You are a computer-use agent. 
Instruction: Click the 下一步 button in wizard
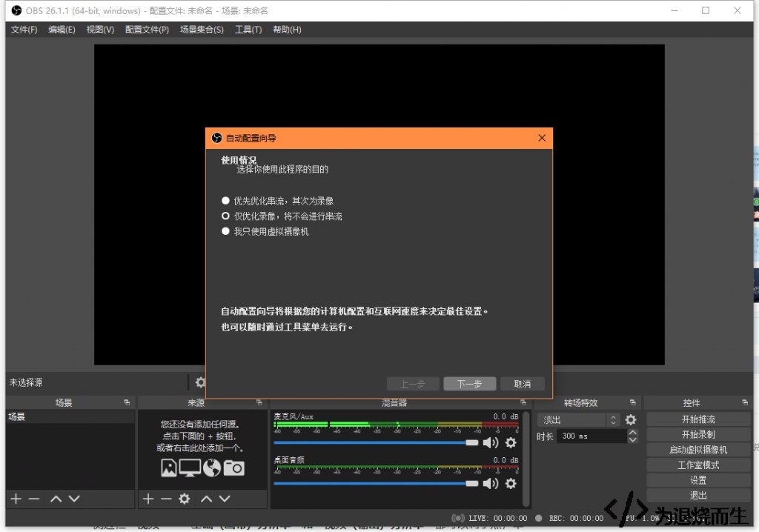pyautogui.click(x=469, y=384)
